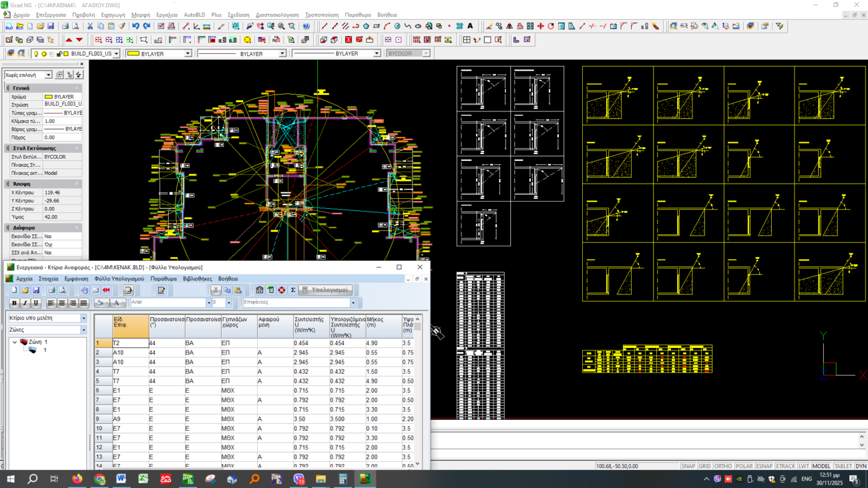Click the Sigma summation icon in energy window
This screenshot has height=488, width=868.
(x=292, y=290)
